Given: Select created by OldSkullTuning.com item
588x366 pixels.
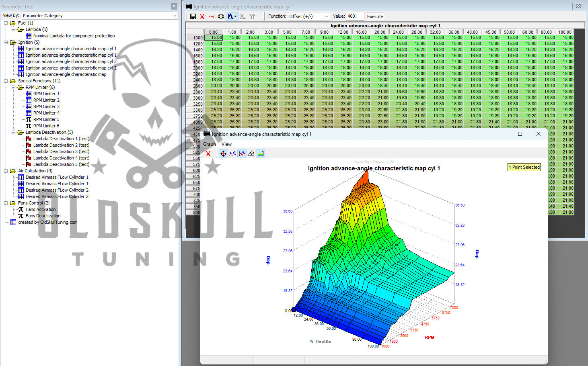Looking at the screenshot, I should coord(47,222).
